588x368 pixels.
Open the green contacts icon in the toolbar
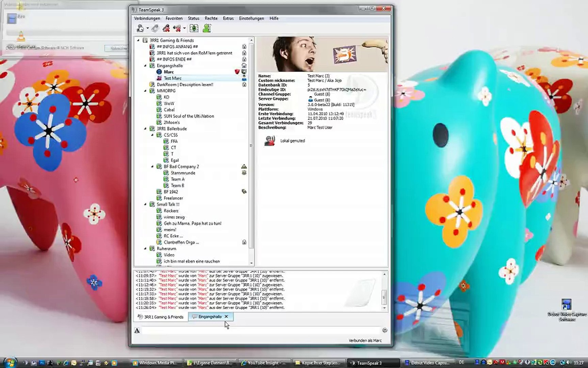(207, 28)
